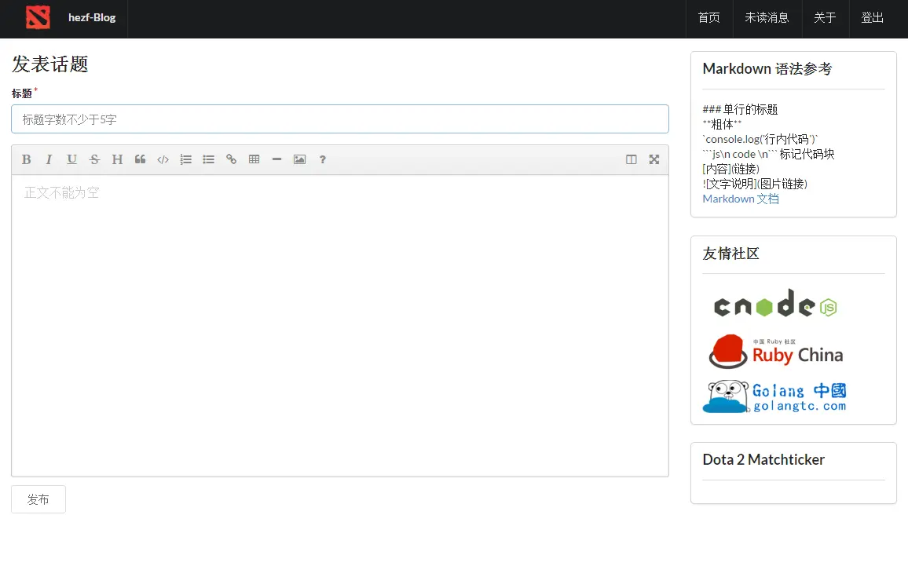Insert a table with the table icon

click(x=254, y=159)
